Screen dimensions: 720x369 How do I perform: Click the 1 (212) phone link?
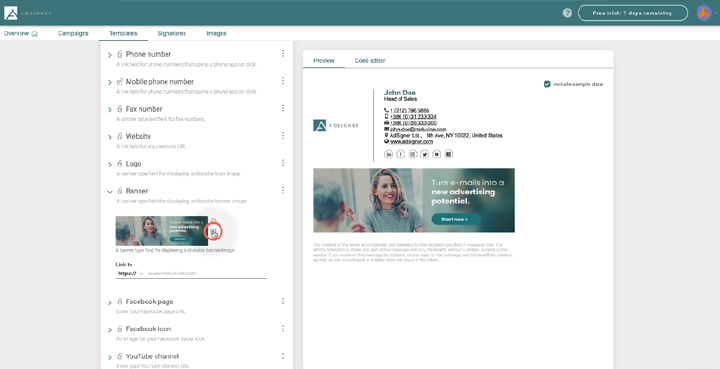tap(410, 111)
